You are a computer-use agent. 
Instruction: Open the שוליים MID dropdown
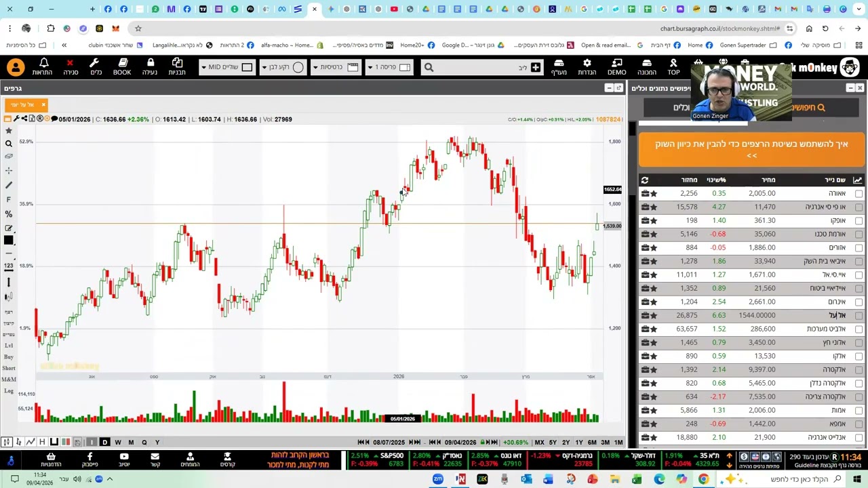pyautogui.click(x=227, y=67)
